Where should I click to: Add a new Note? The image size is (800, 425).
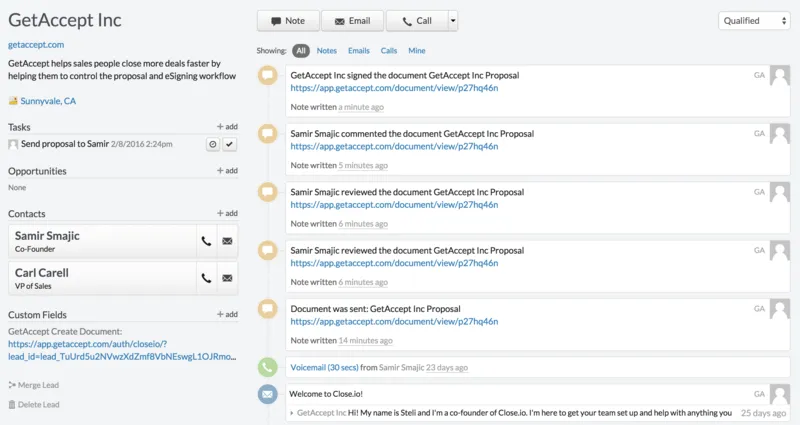click(288, 21)
